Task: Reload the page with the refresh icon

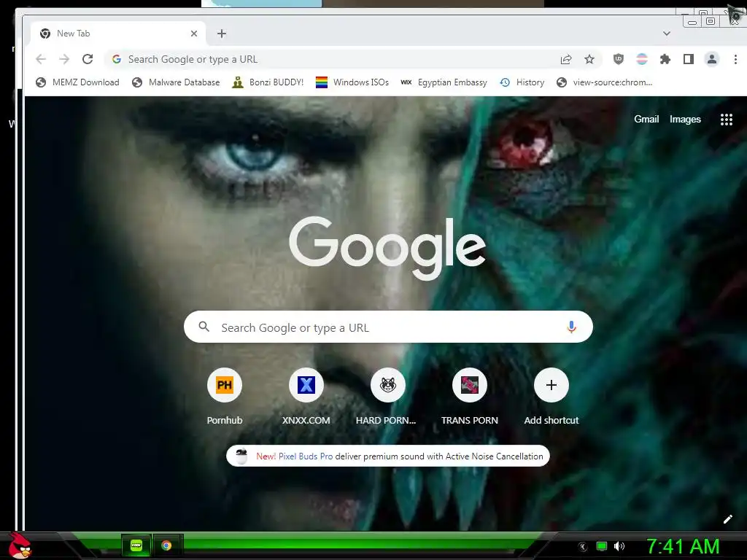Action: point(88,59)
